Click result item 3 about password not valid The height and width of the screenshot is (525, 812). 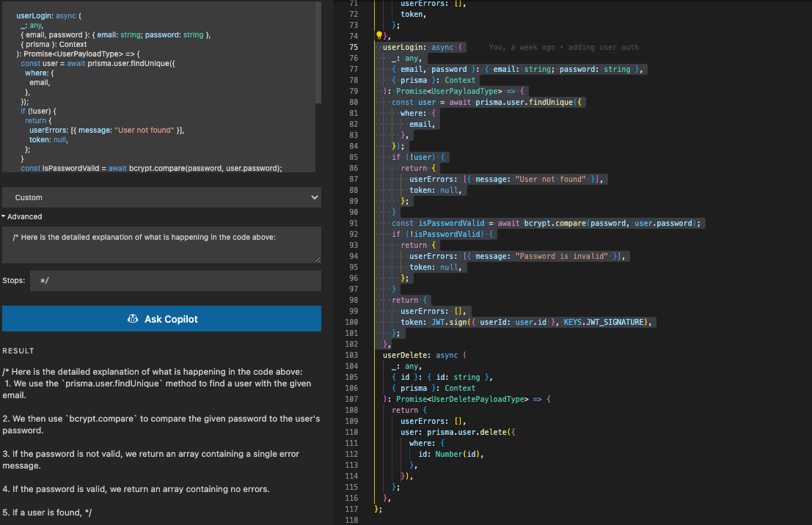click(x=150, y=460)
